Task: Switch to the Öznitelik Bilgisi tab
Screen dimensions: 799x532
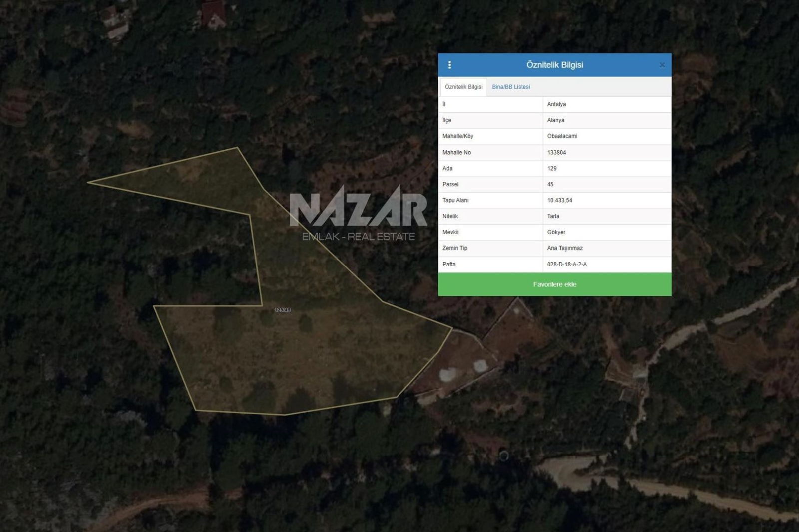Action: point(463,87)
